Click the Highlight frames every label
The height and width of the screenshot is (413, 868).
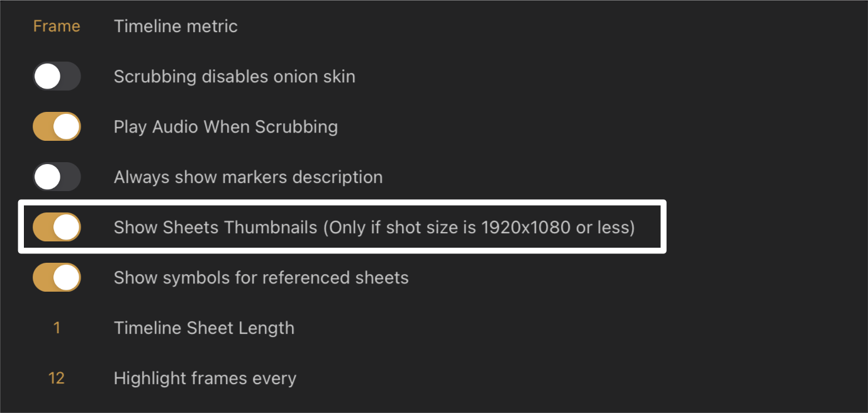click(x=204, y=378)
